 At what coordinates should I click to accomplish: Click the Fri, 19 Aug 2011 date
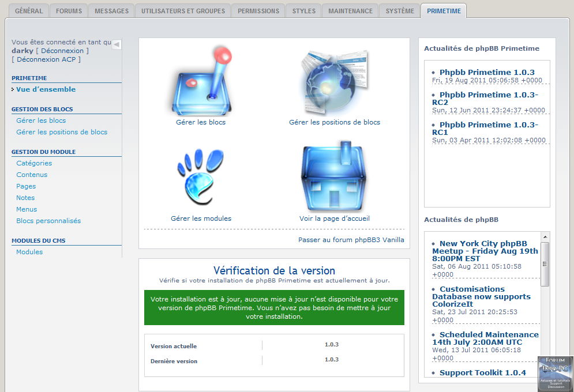tap(487, 80)
